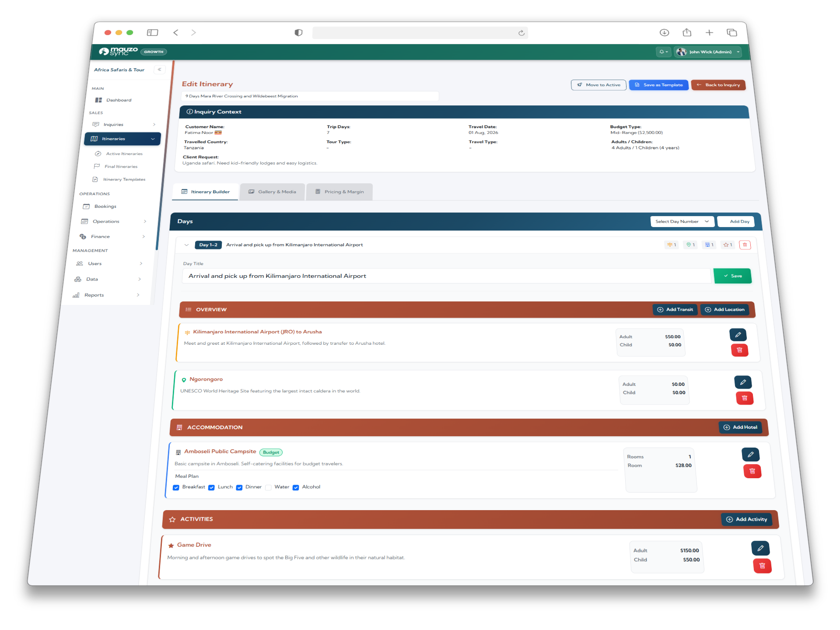The image size is (840, 630).
Task: Enable the Water meal plan option
Action: pyautogui.click(x=268, y=487)
